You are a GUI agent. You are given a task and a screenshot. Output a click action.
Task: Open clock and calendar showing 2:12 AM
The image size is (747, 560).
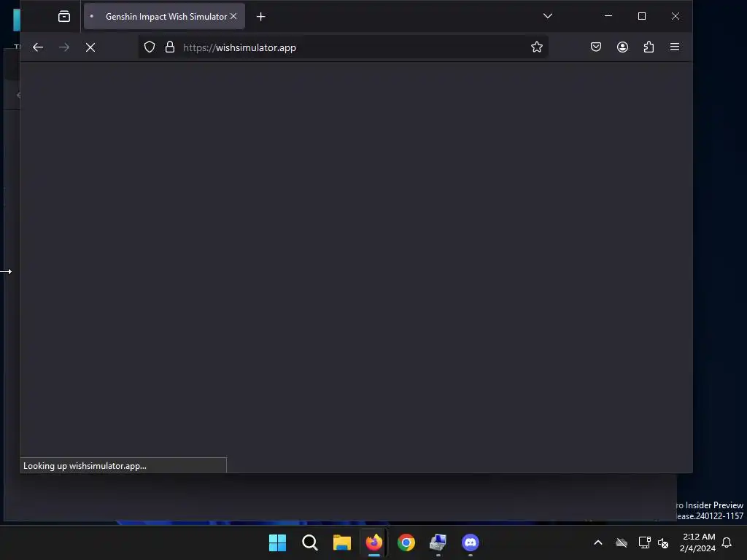[698, 542]
